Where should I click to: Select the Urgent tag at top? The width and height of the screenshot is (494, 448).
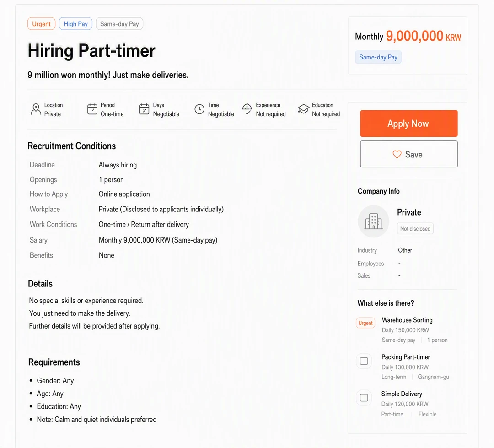pos(41,24)
